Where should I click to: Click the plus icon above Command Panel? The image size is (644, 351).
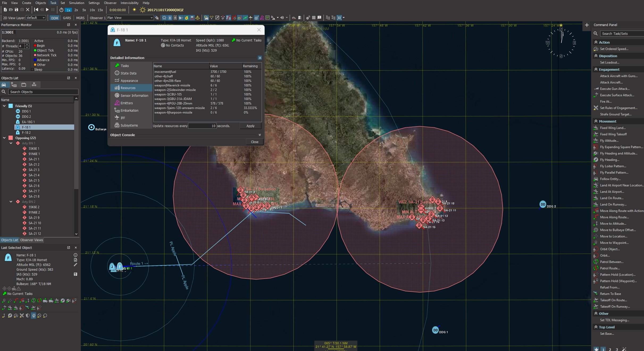click(587, 25)
